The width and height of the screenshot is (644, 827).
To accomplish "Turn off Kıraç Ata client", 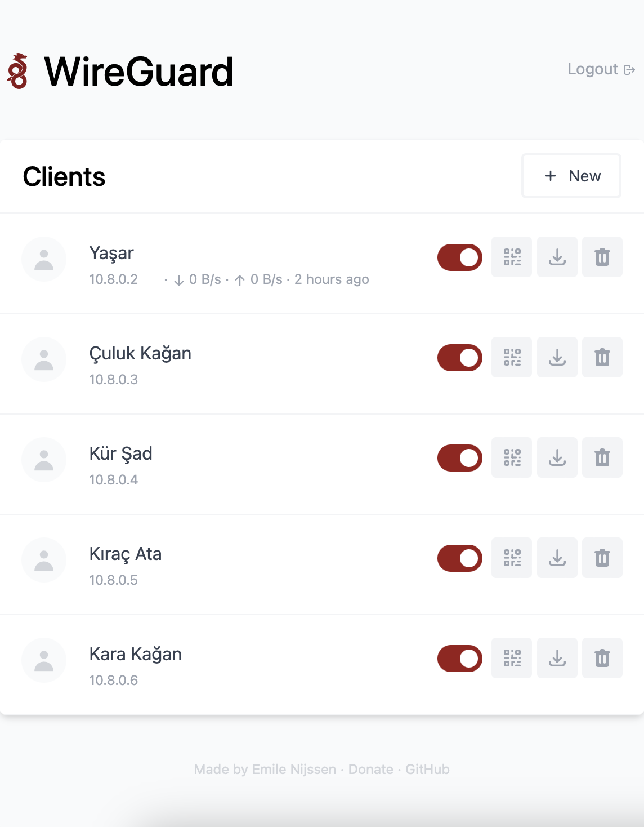I will pyautogui.click(x=460, y=558).
